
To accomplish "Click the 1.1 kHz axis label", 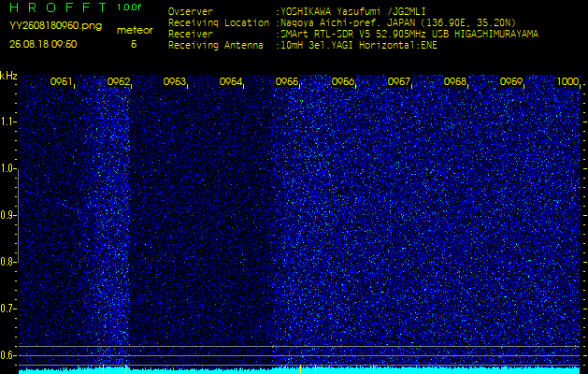I will pos(7,122).
